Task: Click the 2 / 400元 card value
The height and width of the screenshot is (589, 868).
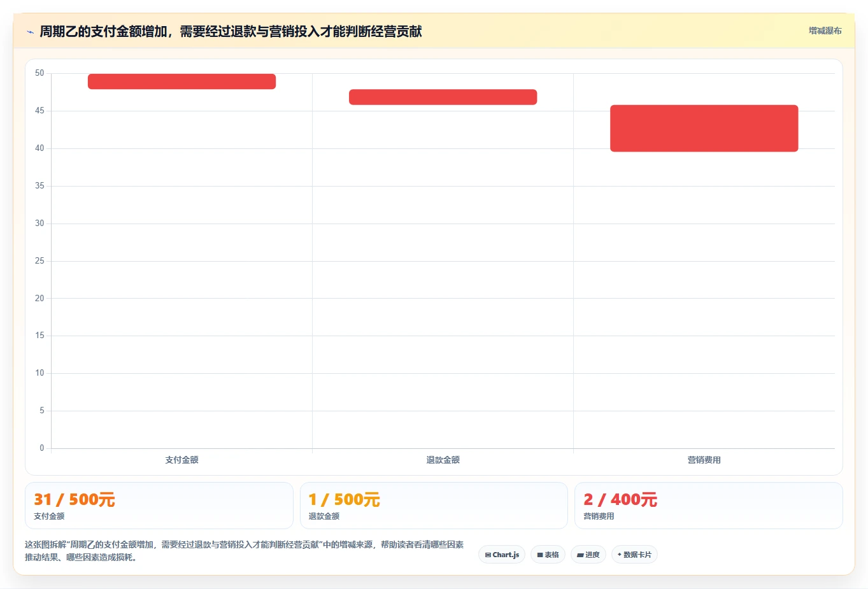Action: (620, 500)
